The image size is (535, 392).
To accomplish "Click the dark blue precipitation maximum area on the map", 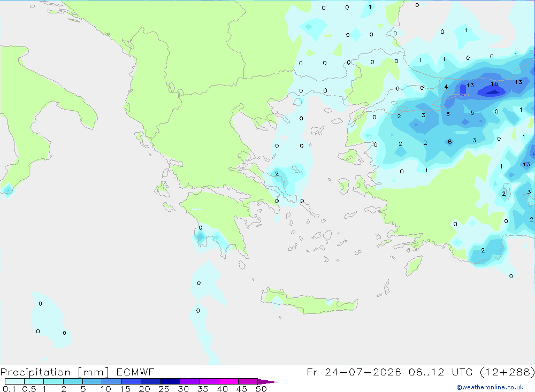I will coord(492,91).
